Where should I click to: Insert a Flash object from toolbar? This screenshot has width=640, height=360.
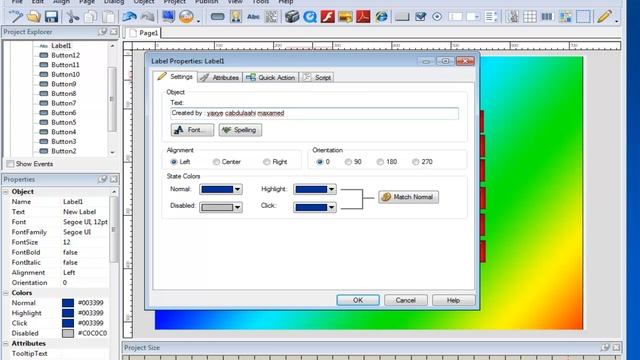[x=327, y=17]
